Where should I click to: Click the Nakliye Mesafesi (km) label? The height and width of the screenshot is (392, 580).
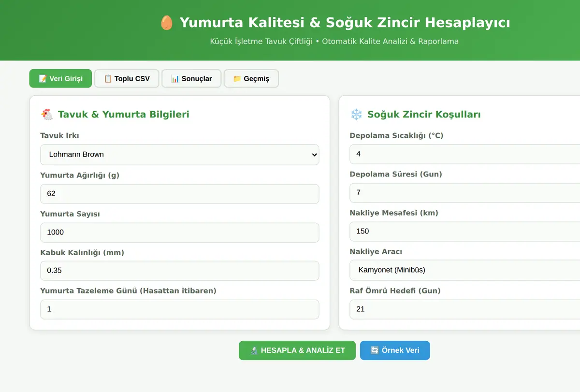[x=394, y=213]
